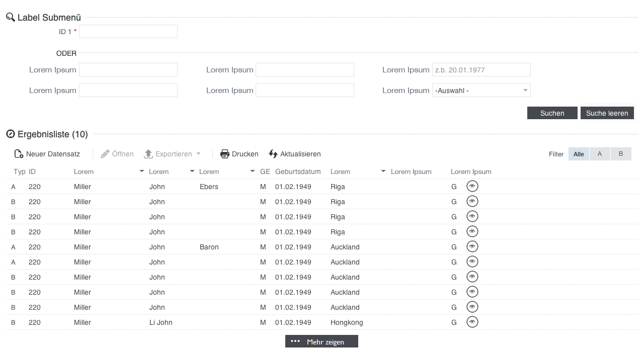Focus the ID 1 input field
Image resolution: width=644 pixels, height=350 pixels.
[x=128, y=32]
